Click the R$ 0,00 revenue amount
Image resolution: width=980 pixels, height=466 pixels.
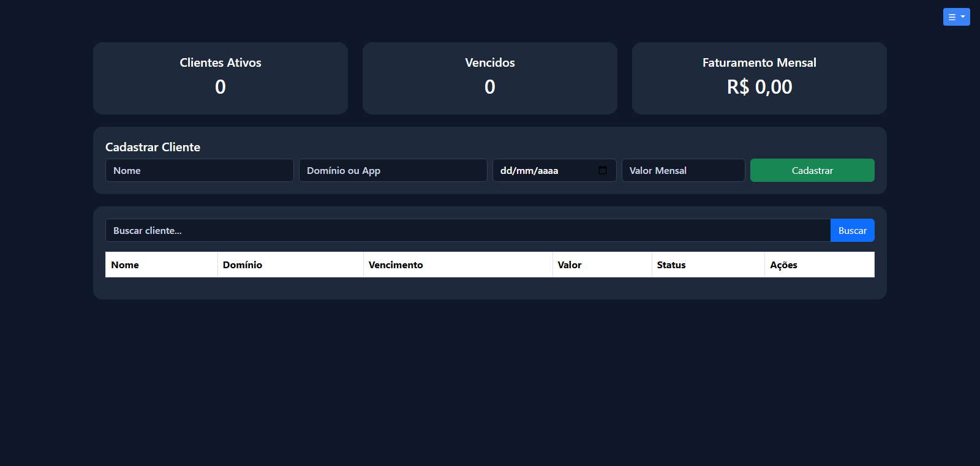[x=759, y=87]
